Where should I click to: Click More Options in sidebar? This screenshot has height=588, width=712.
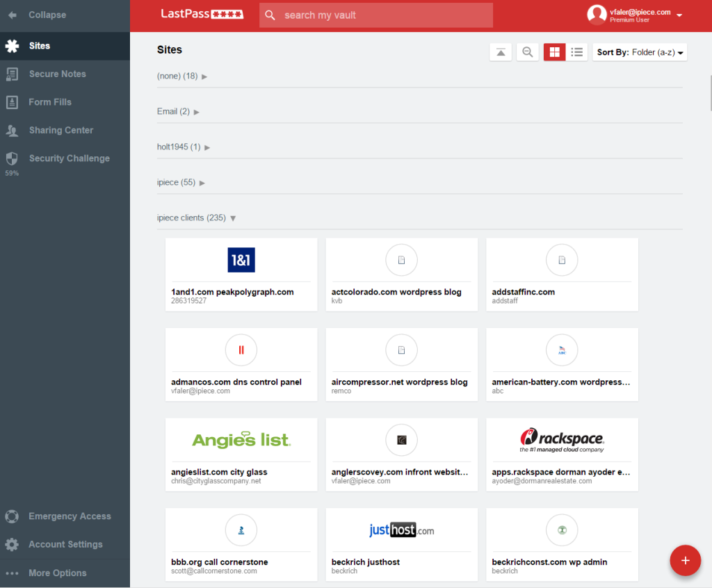[57, 573]
